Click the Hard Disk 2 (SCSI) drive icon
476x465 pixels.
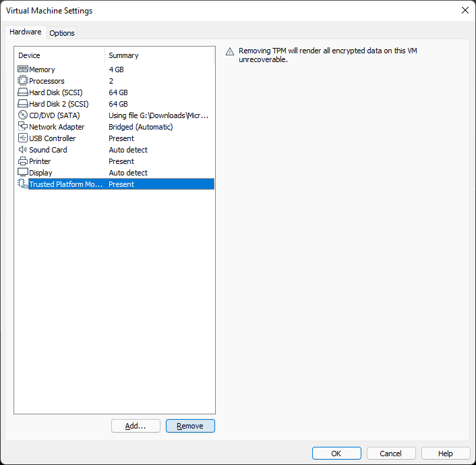(23, 104)
